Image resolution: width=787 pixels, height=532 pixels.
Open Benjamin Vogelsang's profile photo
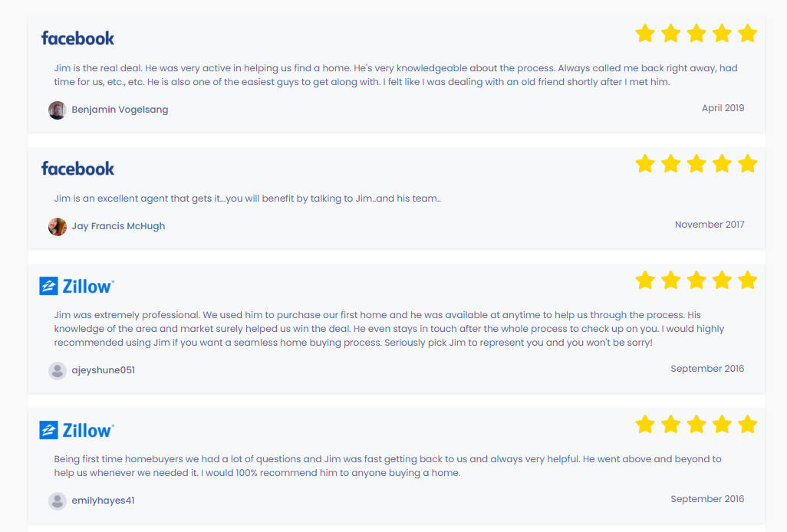(x=58, y=110)
